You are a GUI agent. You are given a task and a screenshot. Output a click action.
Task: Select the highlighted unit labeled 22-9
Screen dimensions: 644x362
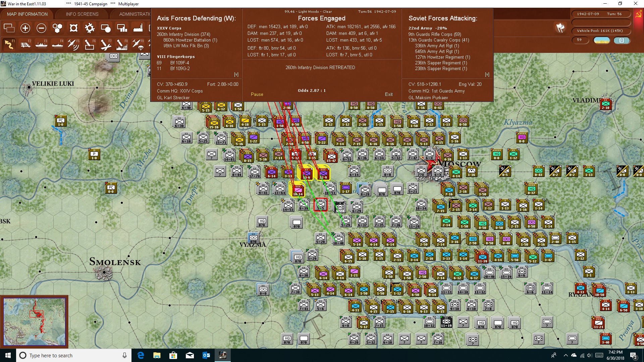click(323, 173)
